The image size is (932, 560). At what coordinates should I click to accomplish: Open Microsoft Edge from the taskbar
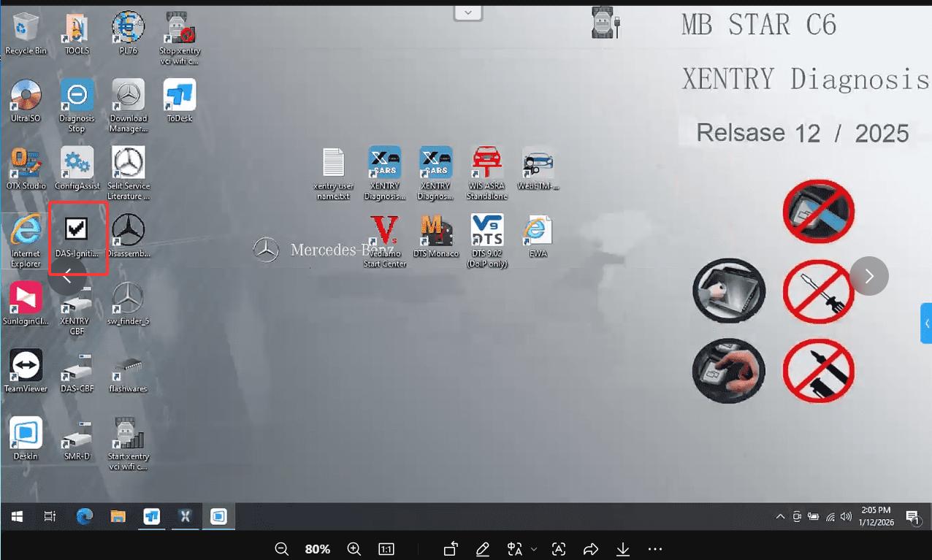click(x=85, y=517)
